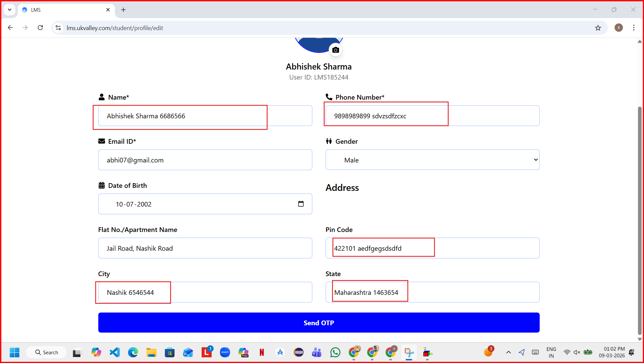Expand the Gender dropdown showing Male
This screenshot has width=644, height=363.
click(x=432, y=160)
